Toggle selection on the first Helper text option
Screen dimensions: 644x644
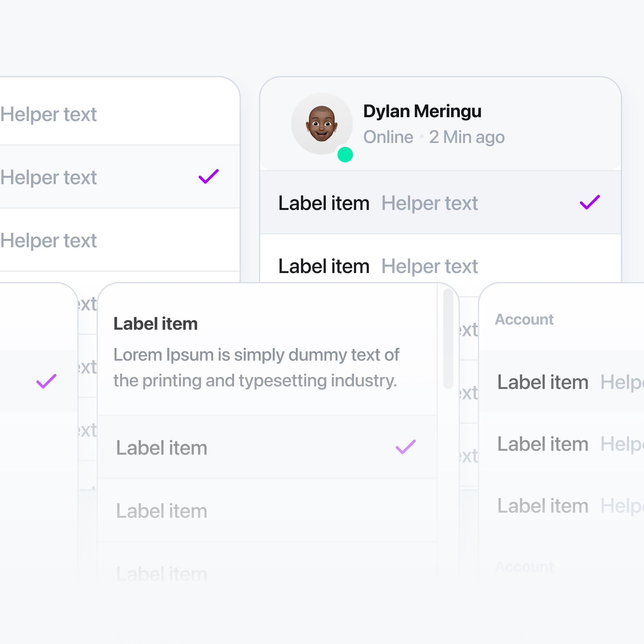(49, 114)
